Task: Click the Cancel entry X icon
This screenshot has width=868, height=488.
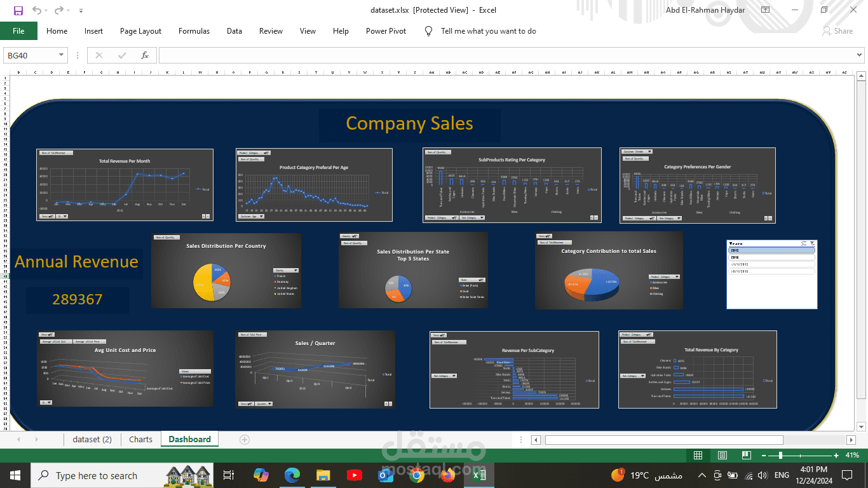Action: [x=99, y=55]
